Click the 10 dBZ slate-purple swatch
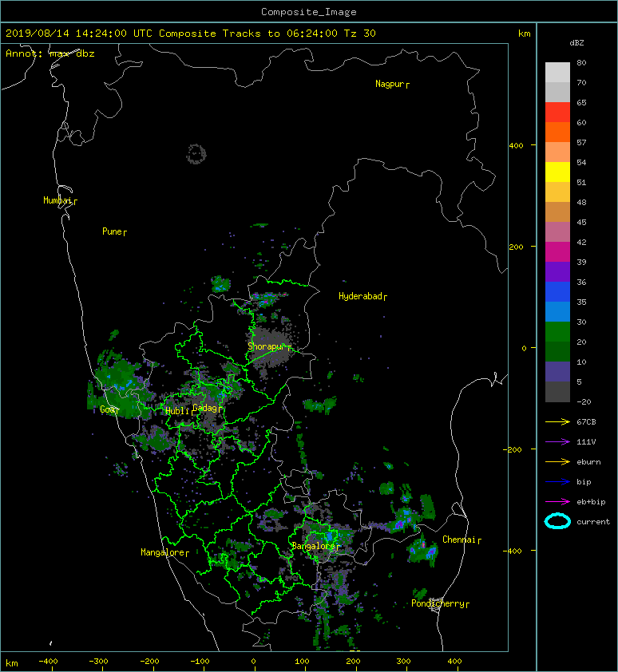 point(557,372)
